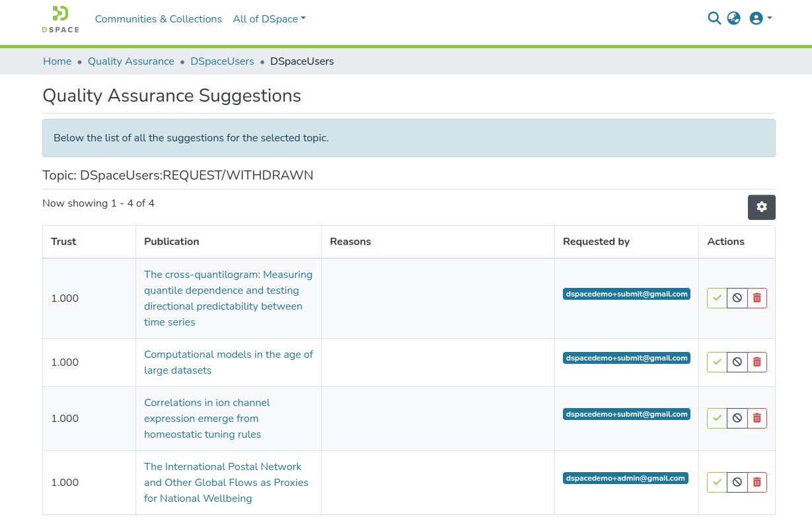
Task: Accept the International Postal Network suggestion
Action: click(x=717, y=482)
